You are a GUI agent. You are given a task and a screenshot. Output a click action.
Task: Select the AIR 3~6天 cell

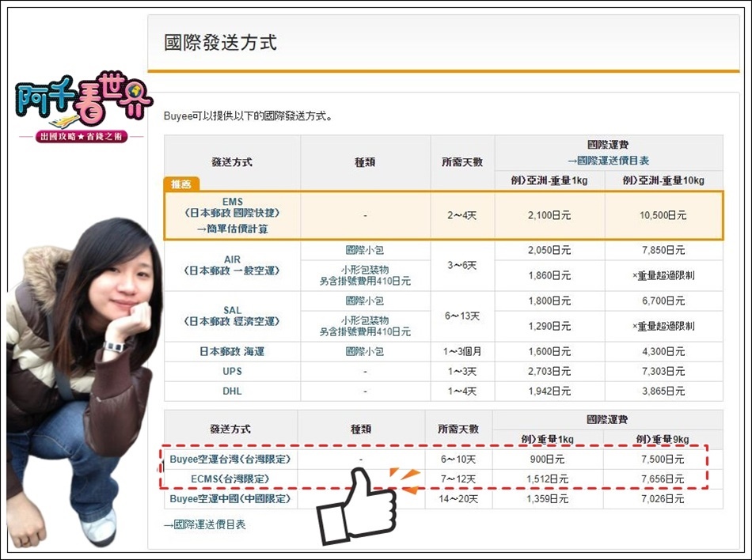[462, 266]
